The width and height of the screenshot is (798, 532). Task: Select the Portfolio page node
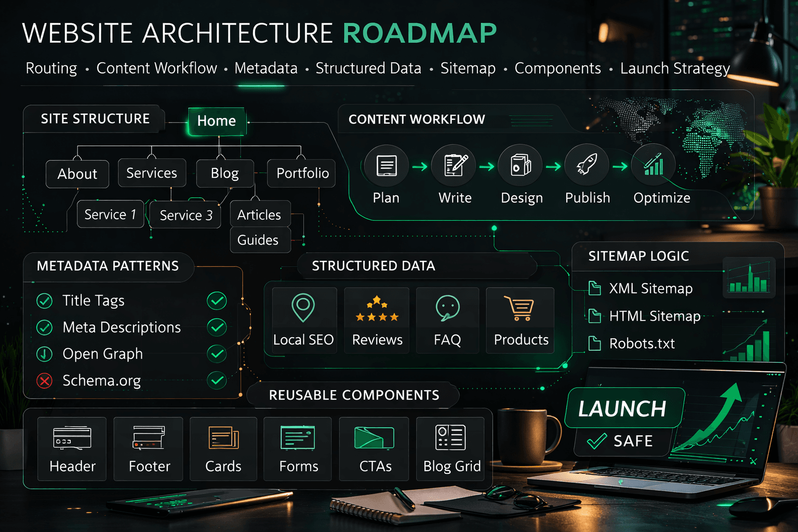click(300, 173)
